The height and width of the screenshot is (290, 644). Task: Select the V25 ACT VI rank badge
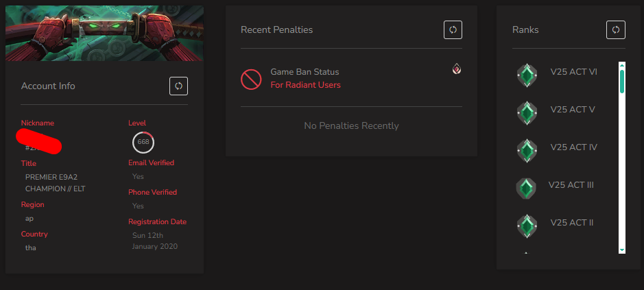coord(527,75)
